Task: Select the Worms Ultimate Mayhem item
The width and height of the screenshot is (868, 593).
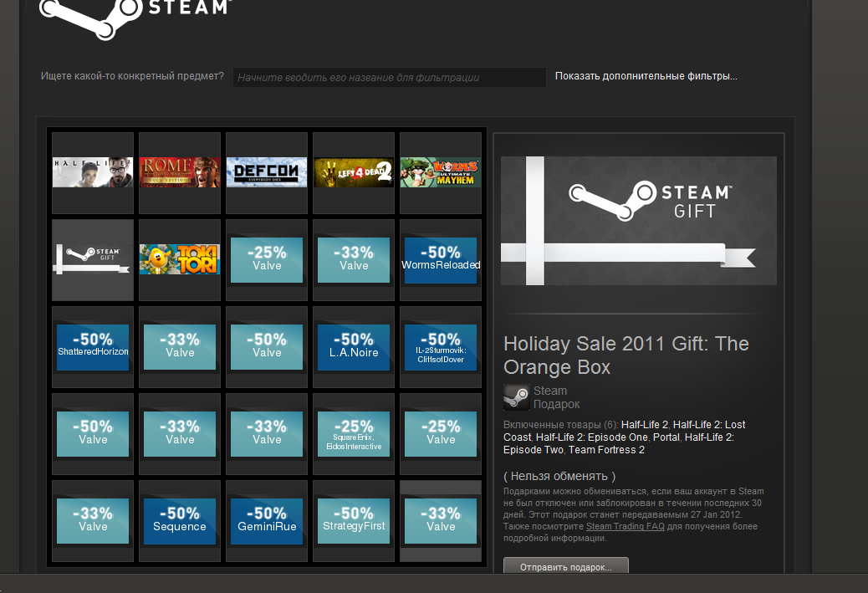Action: (441, 173)
